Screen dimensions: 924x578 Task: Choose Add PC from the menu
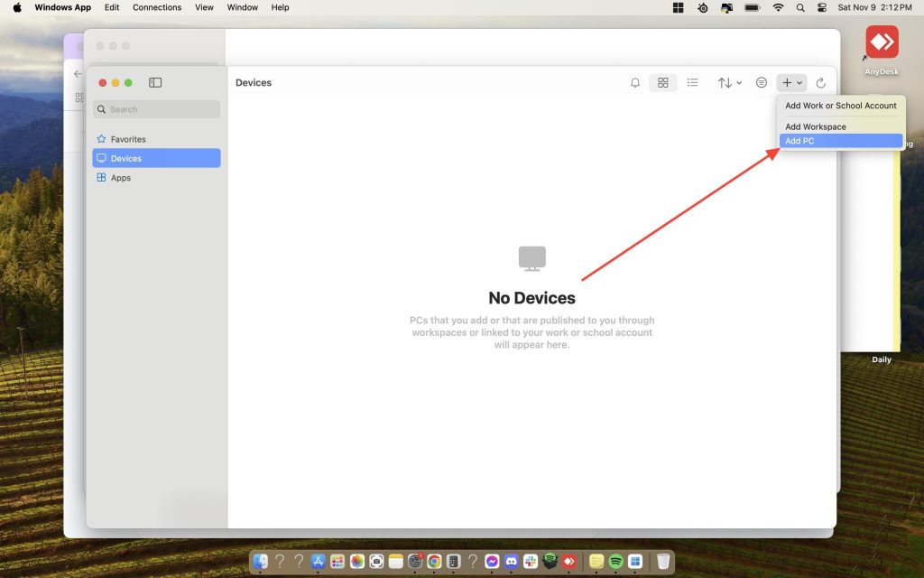coord(840,141)
